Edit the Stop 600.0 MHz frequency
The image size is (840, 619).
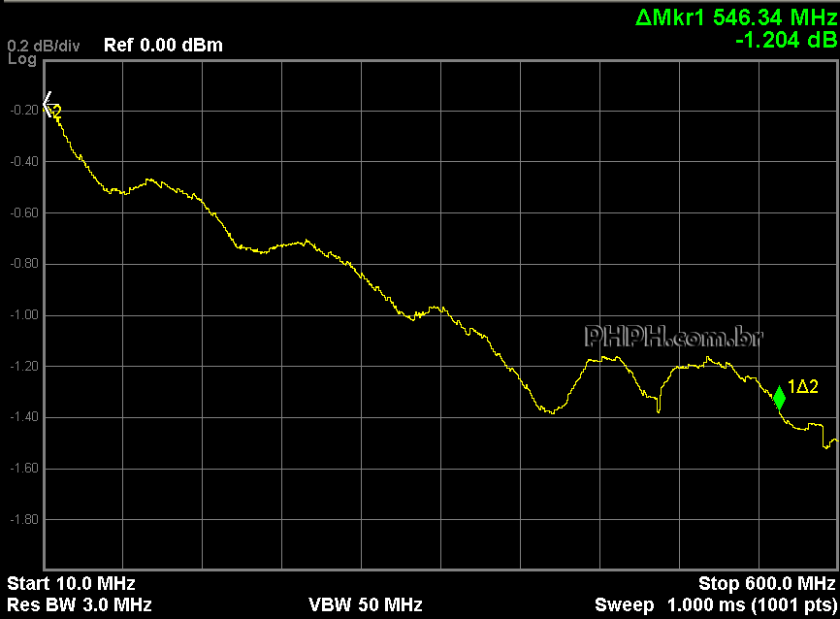766,583
